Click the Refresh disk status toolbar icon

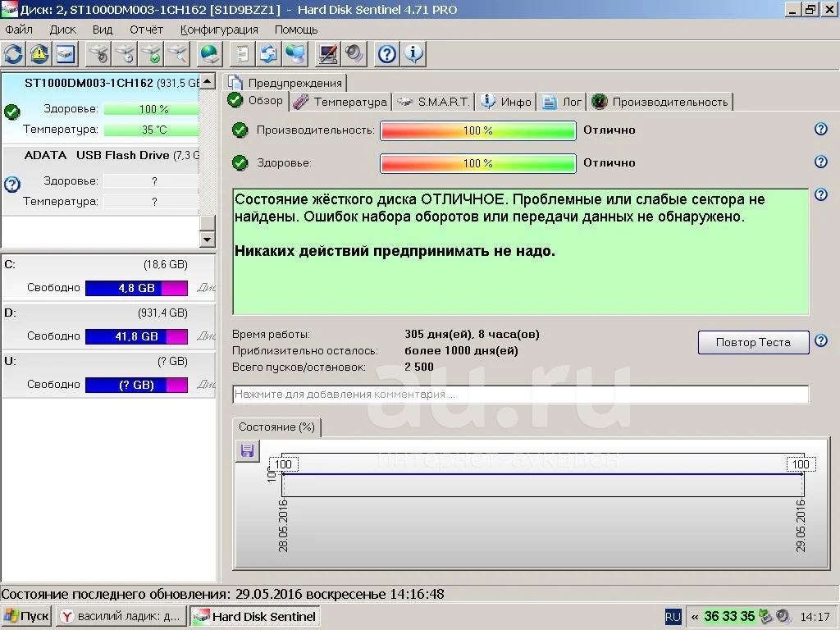[x=13, y=54]
